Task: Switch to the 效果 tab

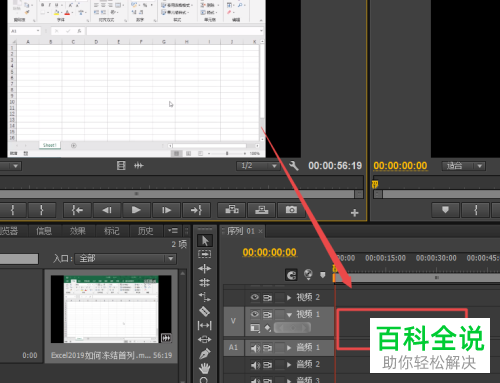Action: click(78, 231)
